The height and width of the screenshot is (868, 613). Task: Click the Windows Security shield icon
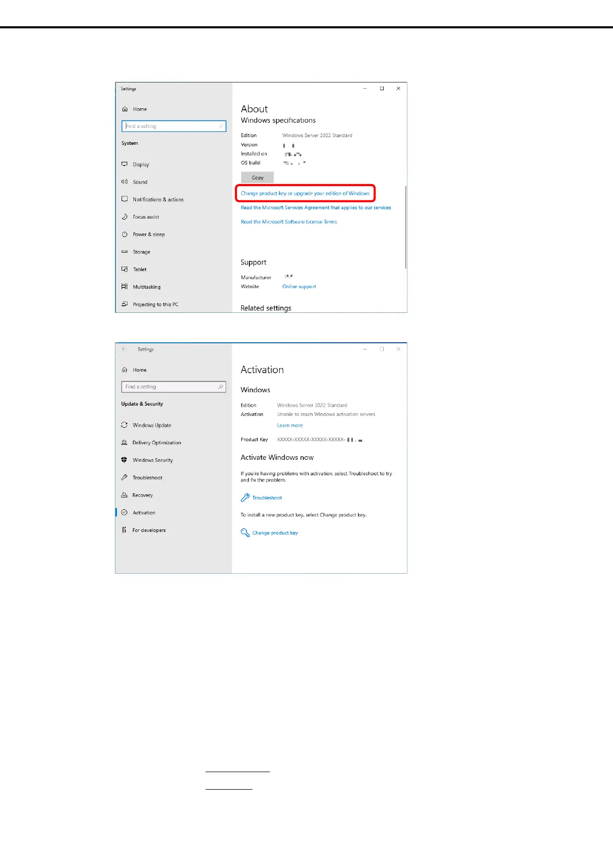point(124,460)
